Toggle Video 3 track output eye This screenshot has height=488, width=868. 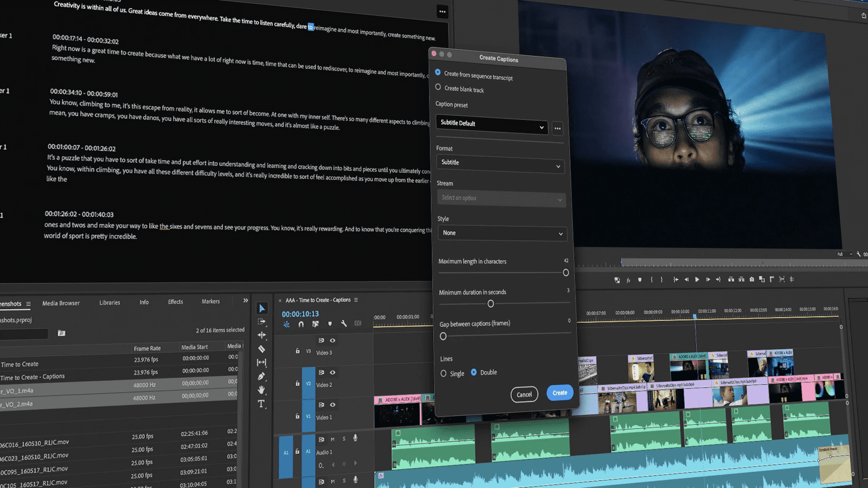[x=333, y=341]
